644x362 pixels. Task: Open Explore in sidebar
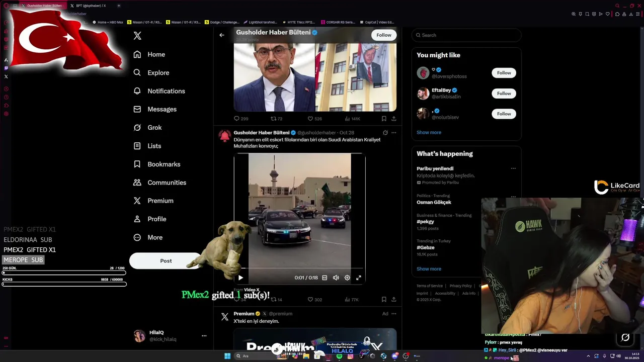click(x=151, y=73)
